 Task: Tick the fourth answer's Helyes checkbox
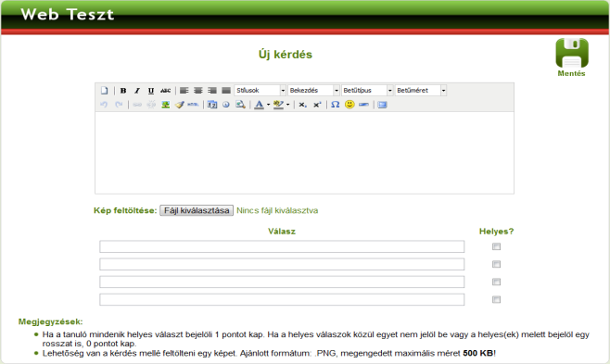click(x=496, y=299)
